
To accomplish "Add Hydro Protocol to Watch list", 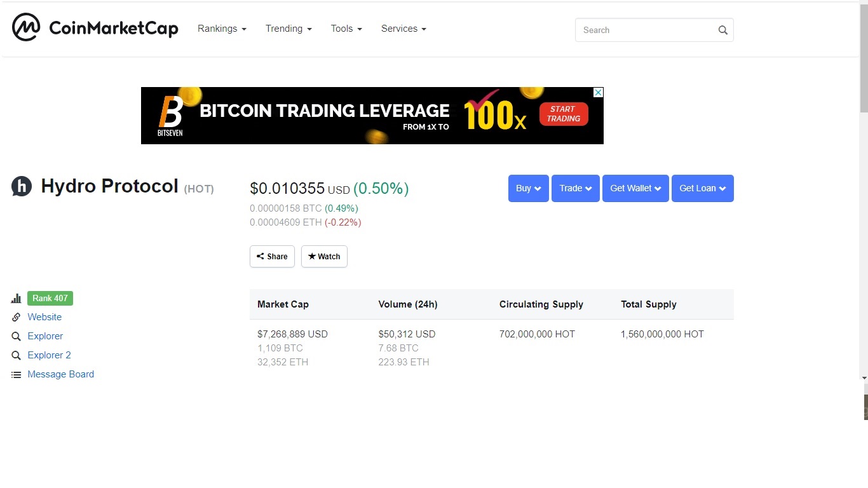I will pos(324,256).
